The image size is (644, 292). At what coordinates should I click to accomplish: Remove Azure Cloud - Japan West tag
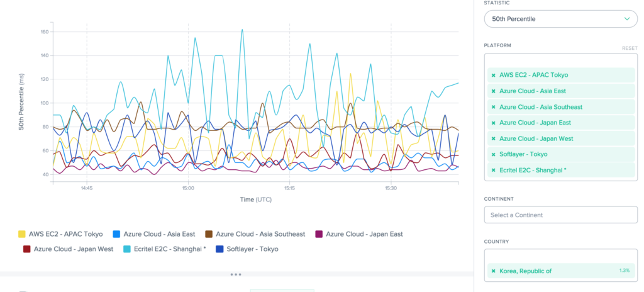[x=494, y=138]
